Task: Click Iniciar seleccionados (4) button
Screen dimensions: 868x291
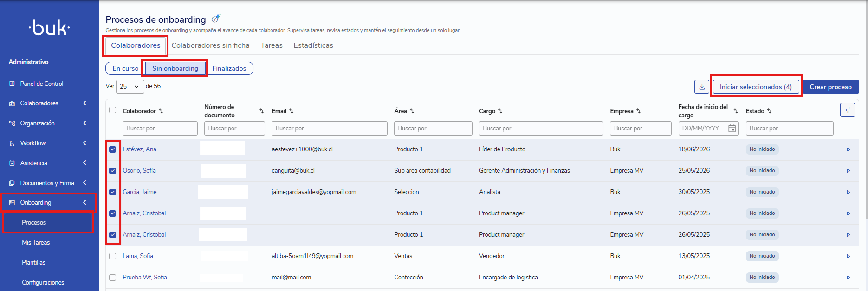Action: 756,87
